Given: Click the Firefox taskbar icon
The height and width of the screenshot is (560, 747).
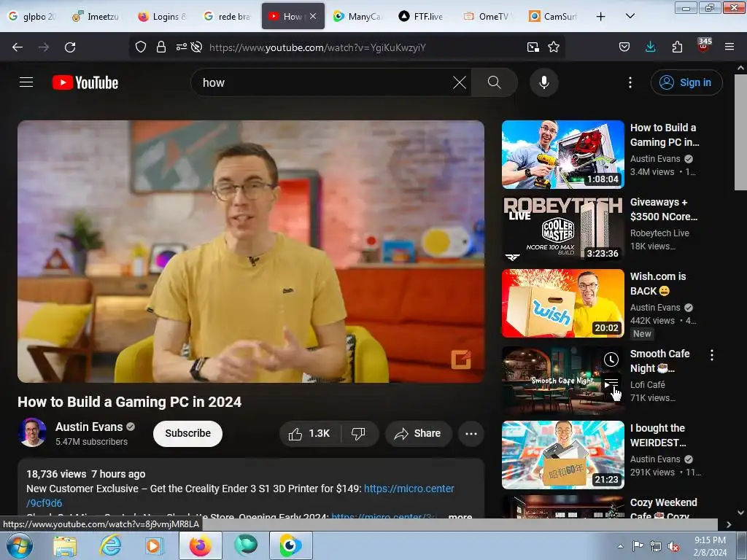Looking at the screenshot, I should (x=200, y=545).
